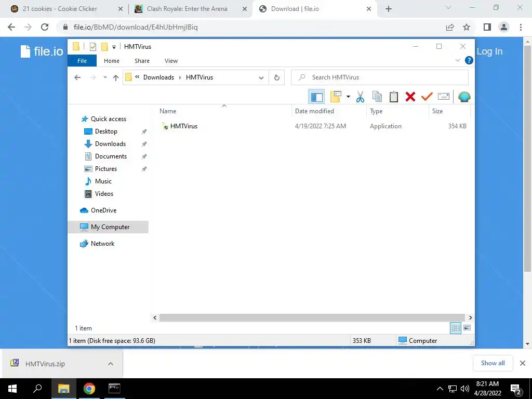The width and height of the screenshot is (532, 399).
Task: Cut selection with the scissors icon
Action: (360, 97)
